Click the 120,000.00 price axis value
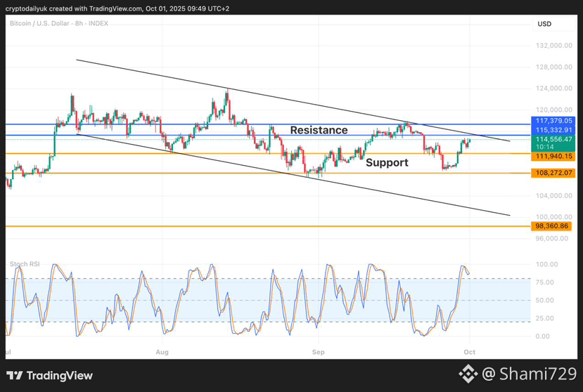This screenshot has width=583, height=392. tap(553, 110)
